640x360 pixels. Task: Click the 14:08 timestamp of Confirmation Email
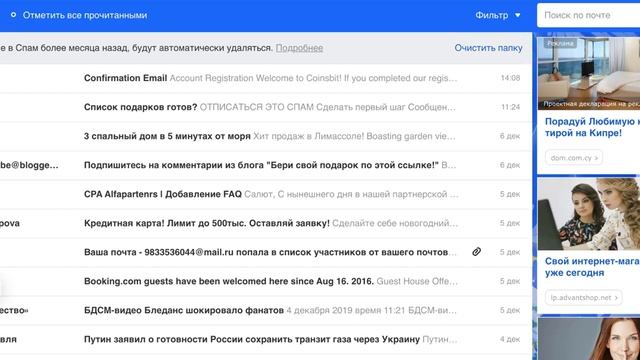click(x=510, y=78)
